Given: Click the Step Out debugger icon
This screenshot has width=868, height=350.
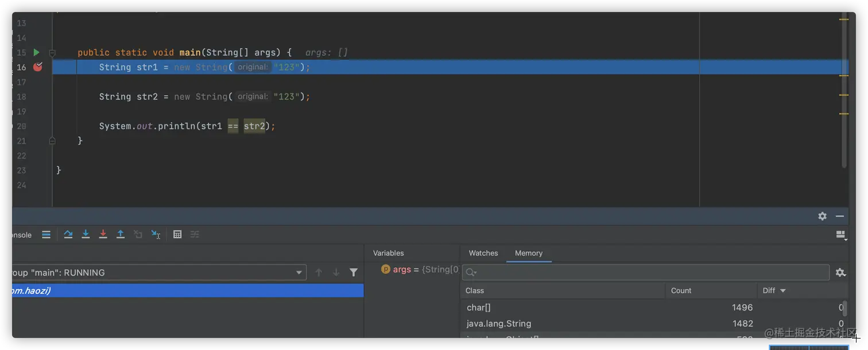Looking at the screenshot, I should pyautogui.click(x=121, y=234).
